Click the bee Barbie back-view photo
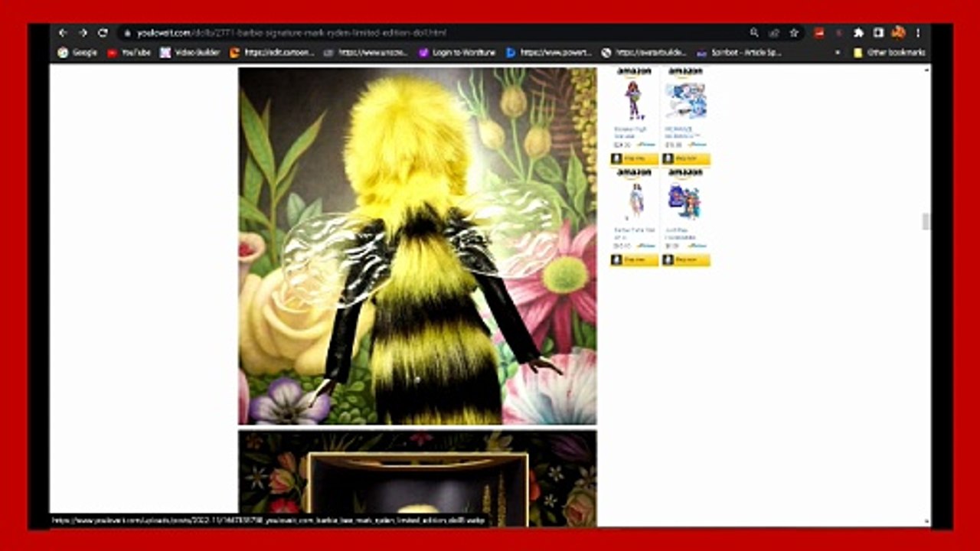980x551 pixels. click(x=417, y=246)
